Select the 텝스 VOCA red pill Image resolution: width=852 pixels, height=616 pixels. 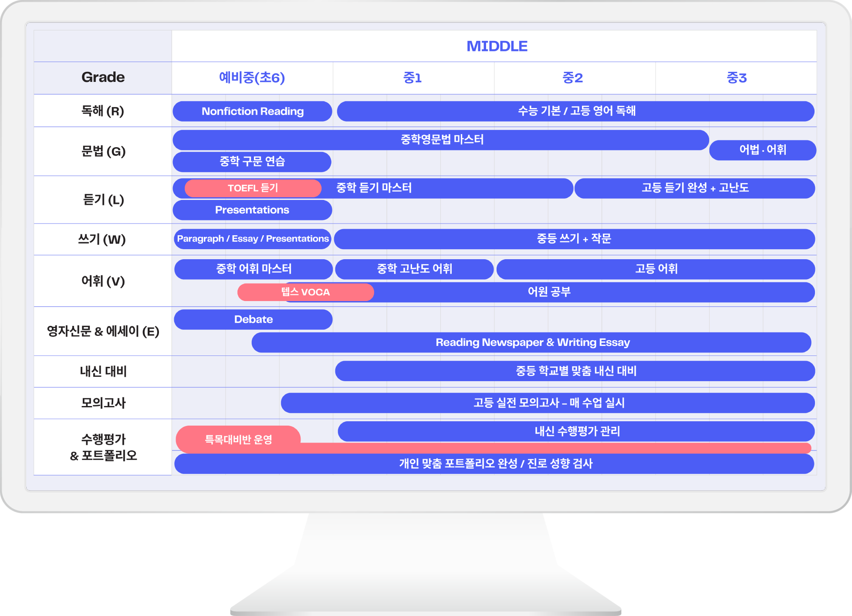click(x=305, y=292)
